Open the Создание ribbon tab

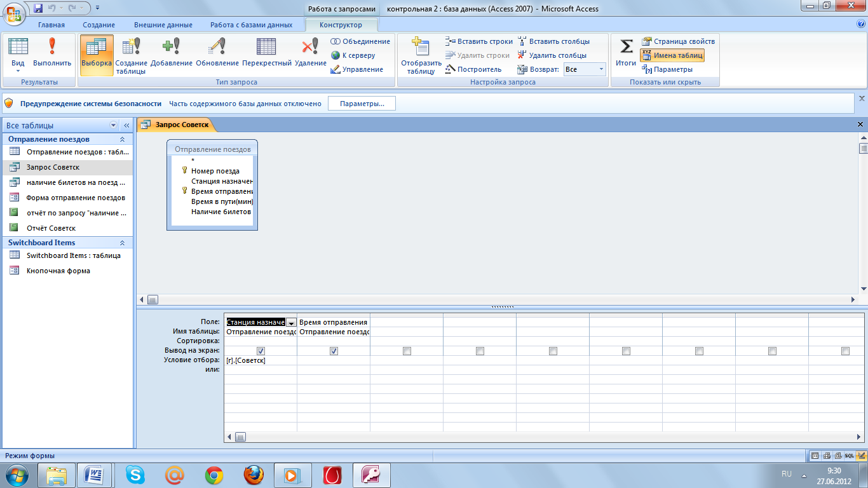point(98,25)
